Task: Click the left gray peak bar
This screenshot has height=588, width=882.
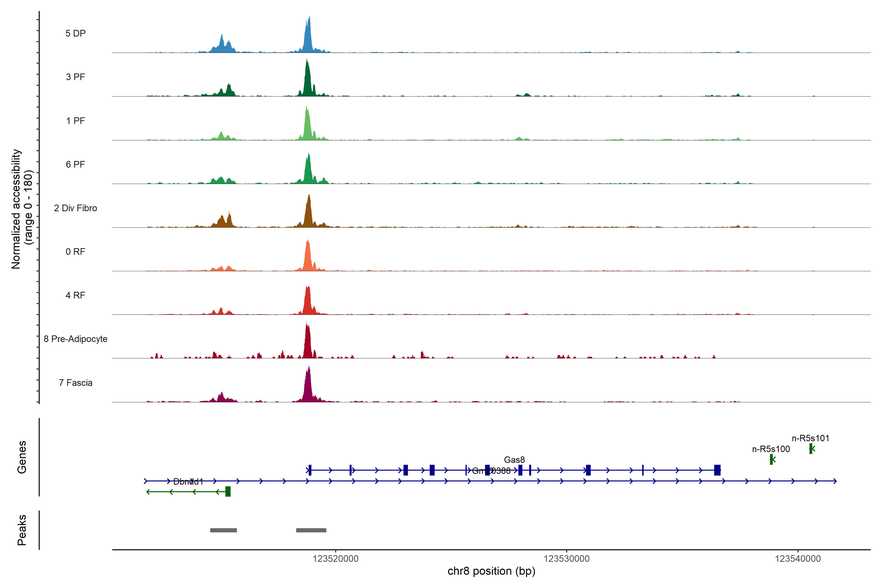Action: pos(223,530)
